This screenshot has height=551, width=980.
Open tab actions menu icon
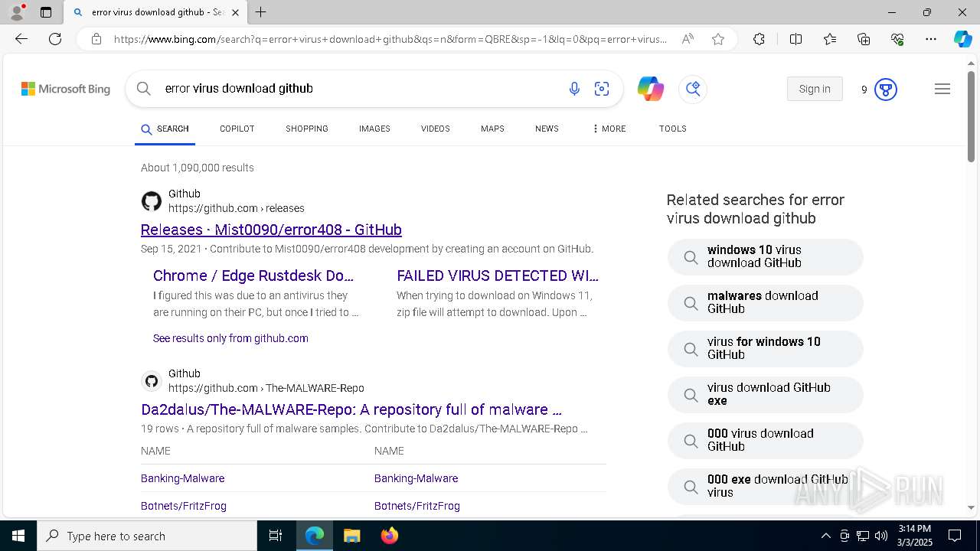(x=46, y=12)
